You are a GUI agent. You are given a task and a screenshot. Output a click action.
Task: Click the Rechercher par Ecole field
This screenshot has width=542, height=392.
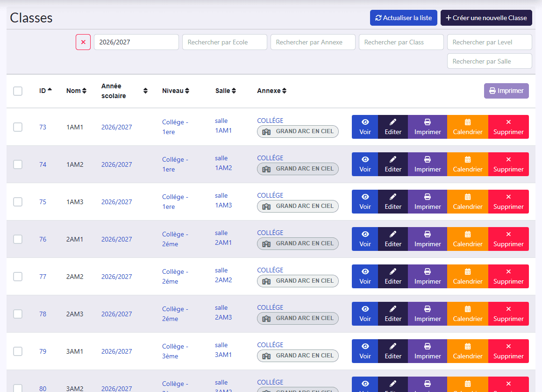[x=225, y=42]
